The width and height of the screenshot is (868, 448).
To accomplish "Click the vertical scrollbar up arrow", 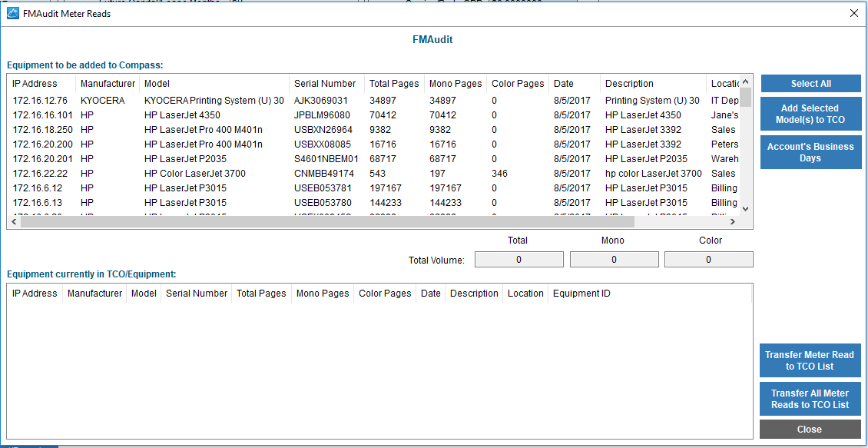I will click(x=745, y=81).
